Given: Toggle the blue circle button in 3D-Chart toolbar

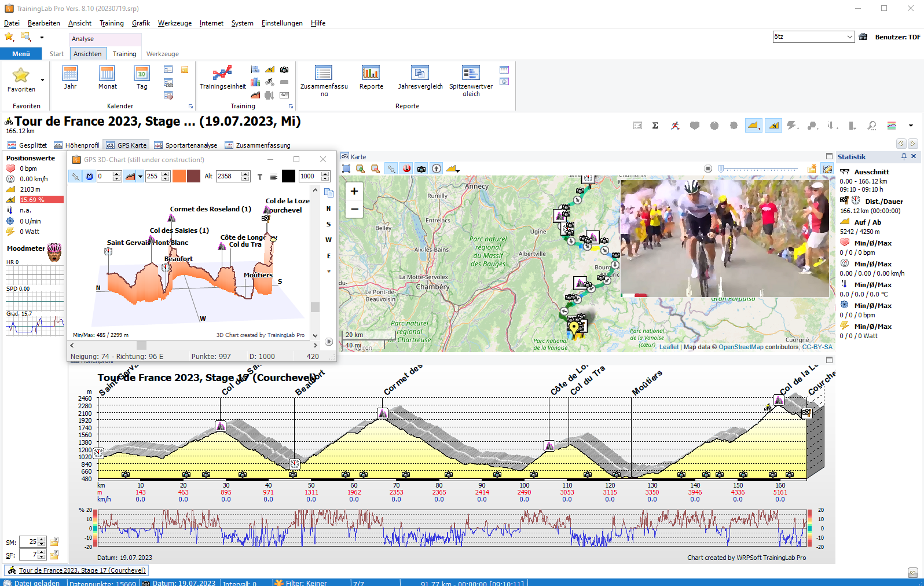Looking at the screenshot, I should tap(90, 177).
